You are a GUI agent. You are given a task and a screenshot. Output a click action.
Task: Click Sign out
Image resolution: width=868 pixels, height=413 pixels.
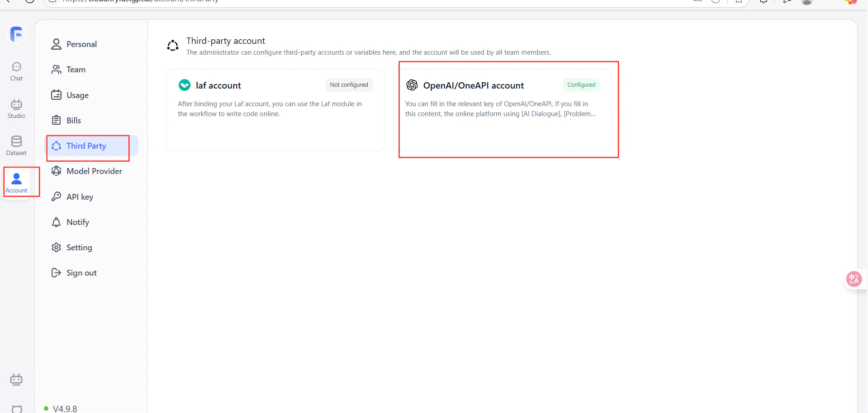(x=81, y=272)
